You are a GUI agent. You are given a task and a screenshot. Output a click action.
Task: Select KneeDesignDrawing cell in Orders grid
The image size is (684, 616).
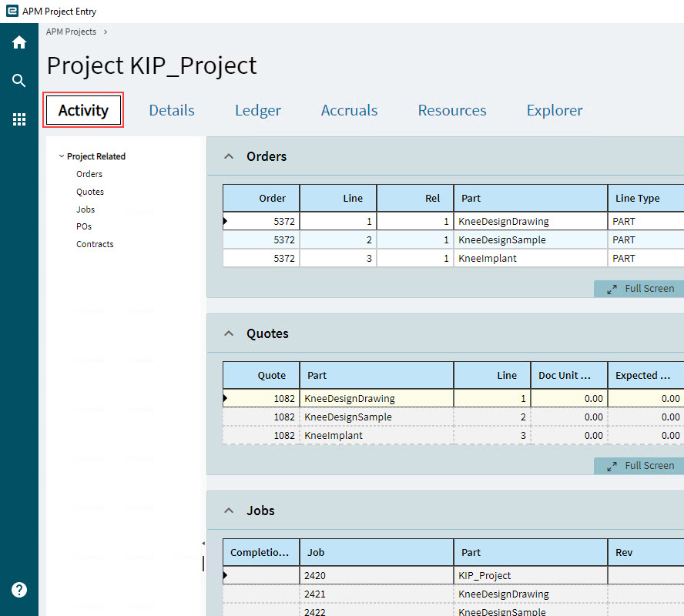tap(531, 222)
